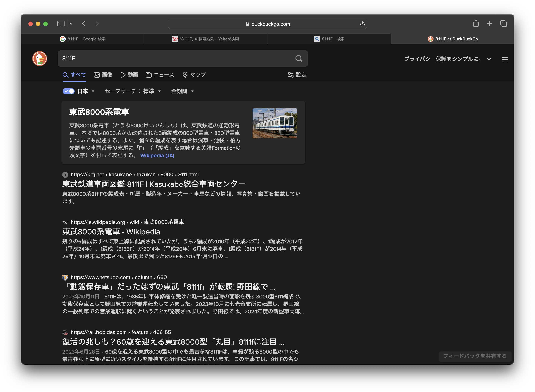This screenshot has height=392, width=535.
Task: Open the セーフサーチ 標準 dropdown
Action: click(133, 91)
